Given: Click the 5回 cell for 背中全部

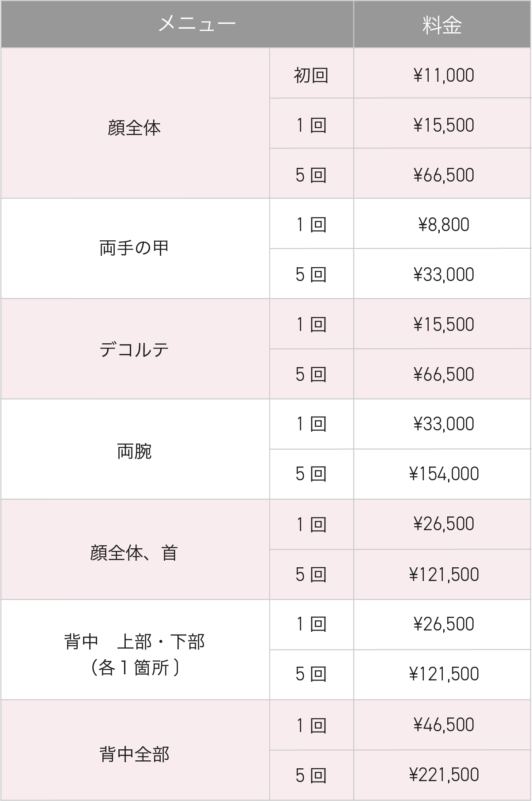Looking at the screenshot, I should pyautogui.click(x=311, y=775).
